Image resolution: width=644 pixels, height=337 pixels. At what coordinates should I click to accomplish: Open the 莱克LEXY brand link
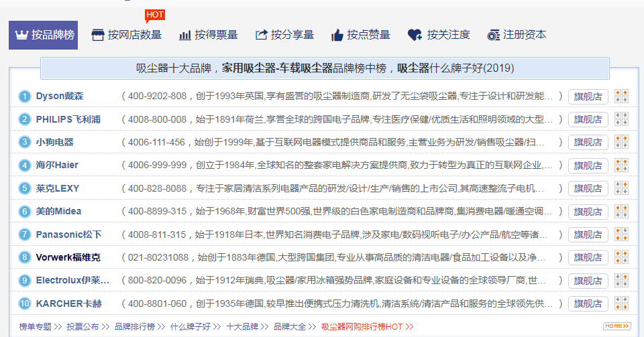(58, 188)
